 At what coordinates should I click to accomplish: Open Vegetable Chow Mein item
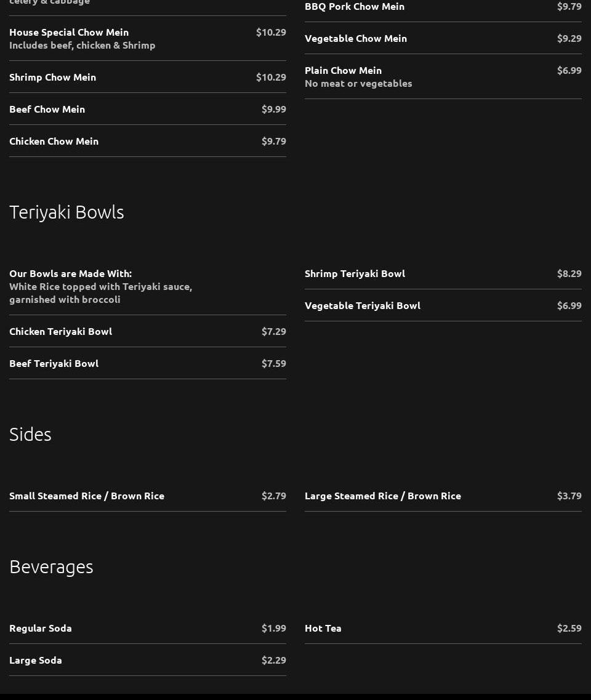pos(356,38)
